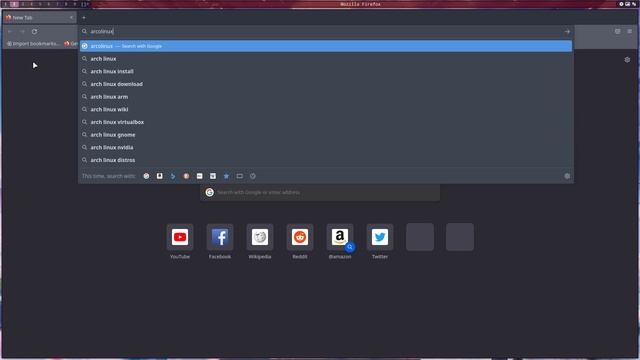The width and height of the screenshot is (640, 360).
Task: Select the 'arch linux gnome' suggestion
Action: pos(326,135)
